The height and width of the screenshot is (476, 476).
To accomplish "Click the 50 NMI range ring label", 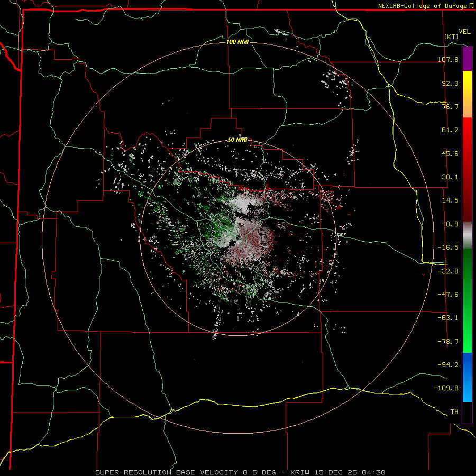I will [x=237, y=140].
